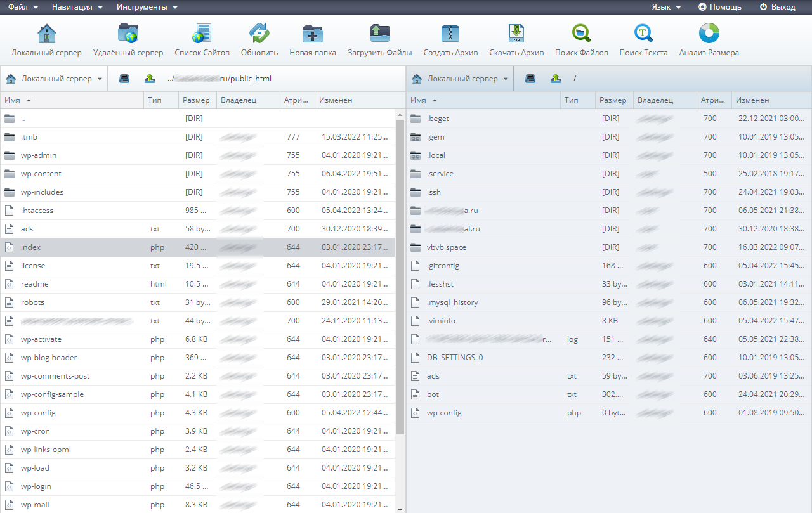Open Список Сайтов
The image size is (812, 513).
point(202,40)
